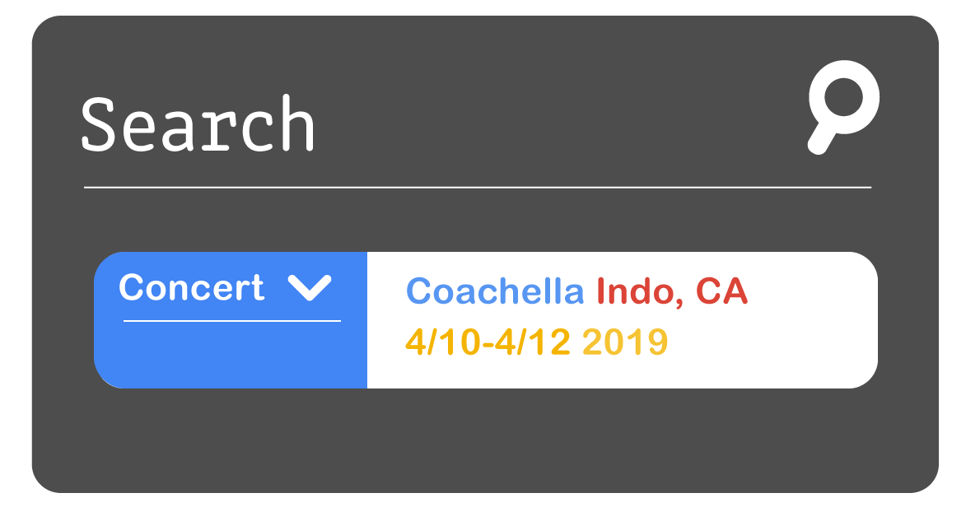Click blue panel area below Concert underline
This screenshot has width=980, height=507.
(x=231, y=355)
